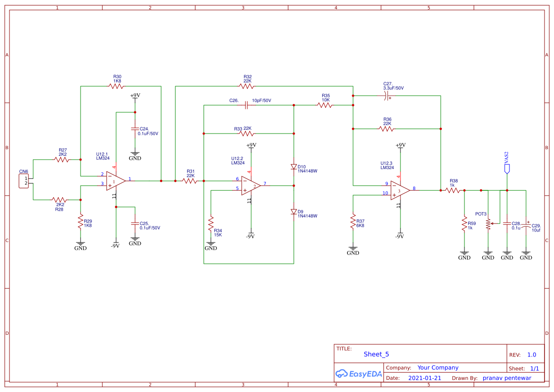The image size is (554, 392).
Task: Click the title text "Sheet_5"
Action: (x=376, y=354)
